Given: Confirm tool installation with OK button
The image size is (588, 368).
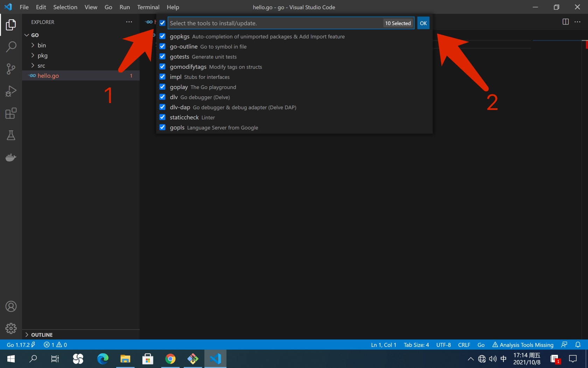Looking at the screenshot, I should point(423,23).
